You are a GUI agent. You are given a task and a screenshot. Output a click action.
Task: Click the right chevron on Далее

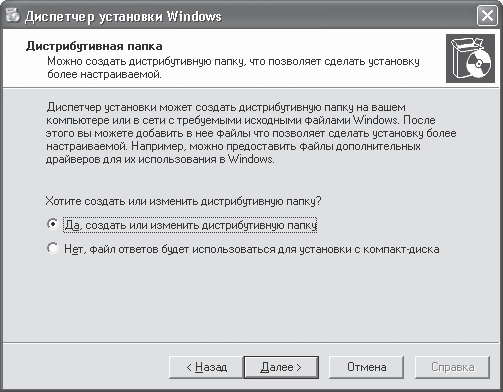point(299,367)
